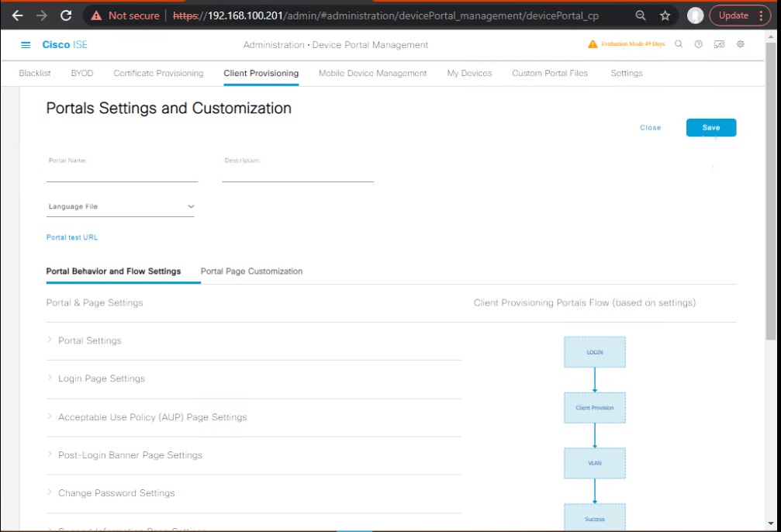781x532 pixels.
Task: Open the Cisco ISE hamburger menu
Action: point(26,45)
